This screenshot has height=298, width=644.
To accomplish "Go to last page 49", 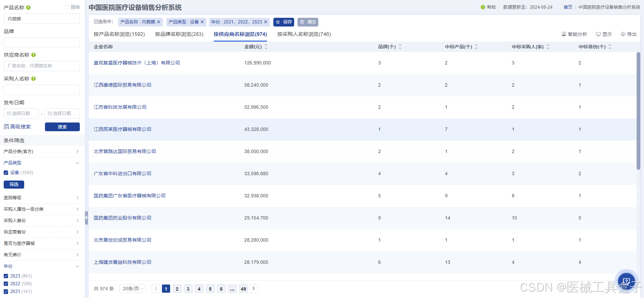I will click(x=244, y=289).
